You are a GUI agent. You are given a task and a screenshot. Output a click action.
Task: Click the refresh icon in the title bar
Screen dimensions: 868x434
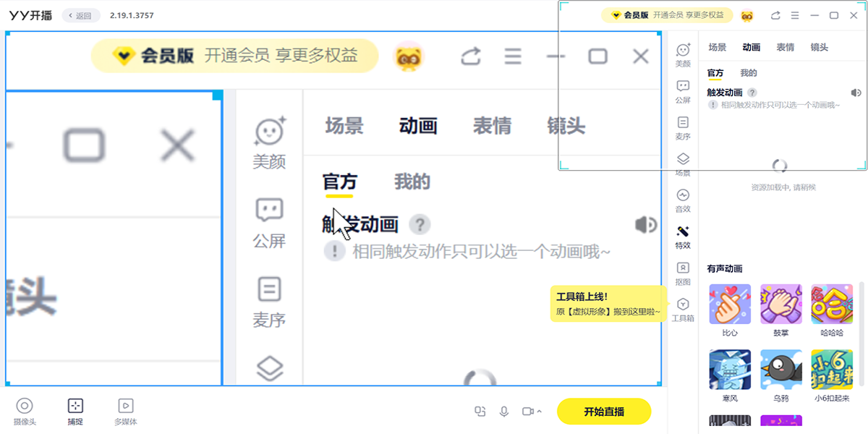coord(775,14)
